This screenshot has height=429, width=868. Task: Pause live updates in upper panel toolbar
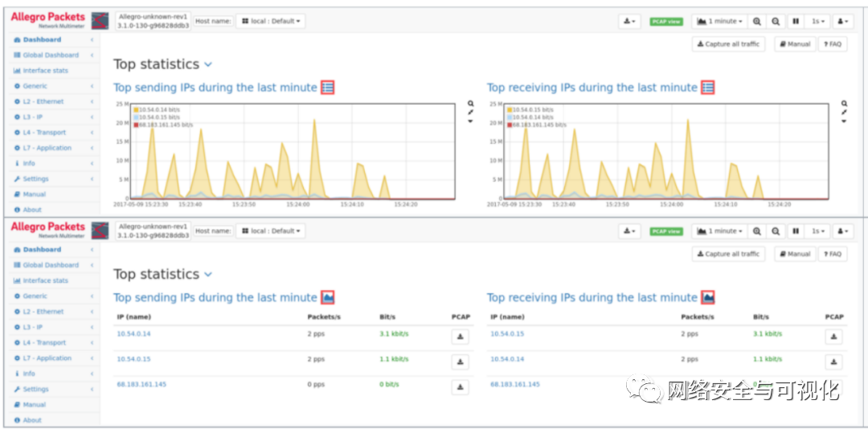pos(796,21)
